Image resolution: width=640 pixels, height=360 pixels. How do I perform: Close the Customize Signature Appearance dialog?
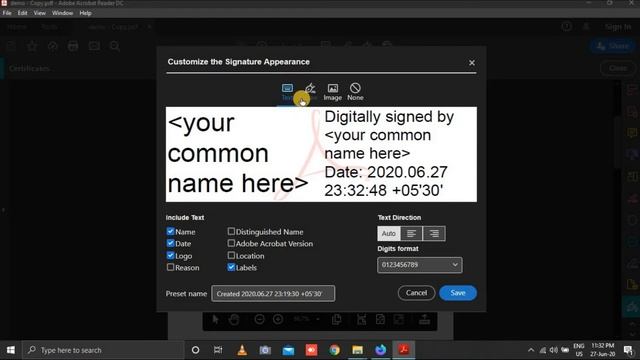pyautogui.click(x=472, y=63)
